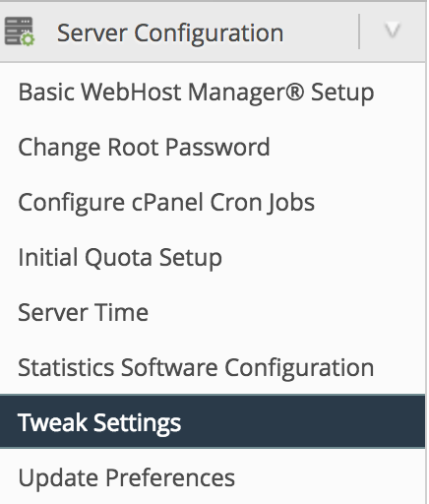Click the gray Server Configuration header bar
This screenshot has height=504, width=429.
click(x=213, y=31)
